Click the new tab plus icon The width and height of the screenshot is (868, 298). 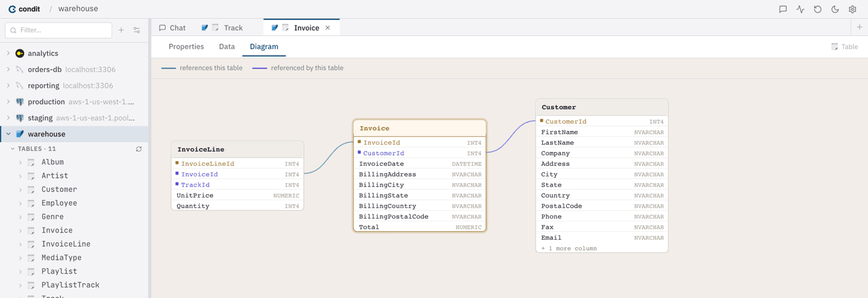(x=859, y=27)
